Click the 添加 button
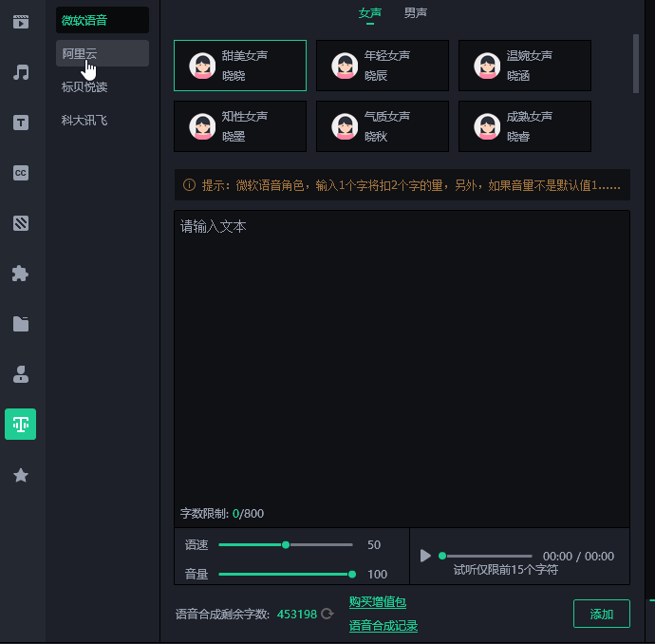This screenshot has width=655, height=644. [x=602, y=614]
